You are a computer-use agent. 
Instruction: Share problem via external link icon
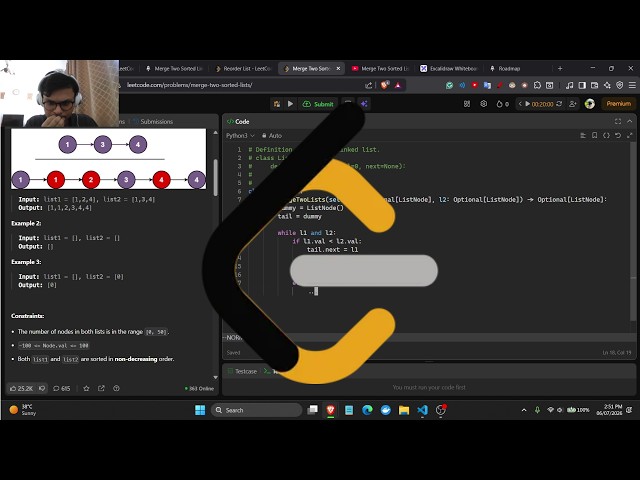tap(101, 389)
